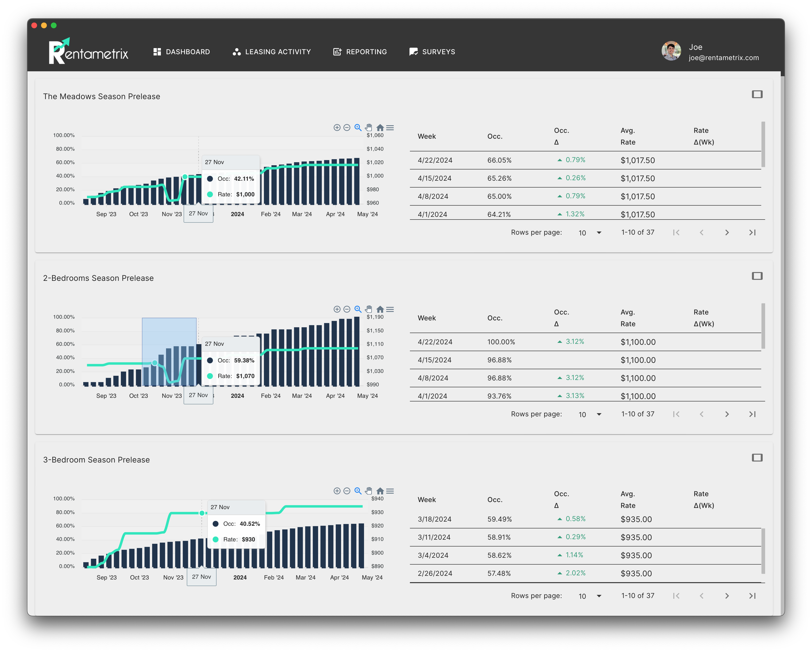Go to next page of Meadows table
Screen dimensions: 812x652
pos(727,233)
